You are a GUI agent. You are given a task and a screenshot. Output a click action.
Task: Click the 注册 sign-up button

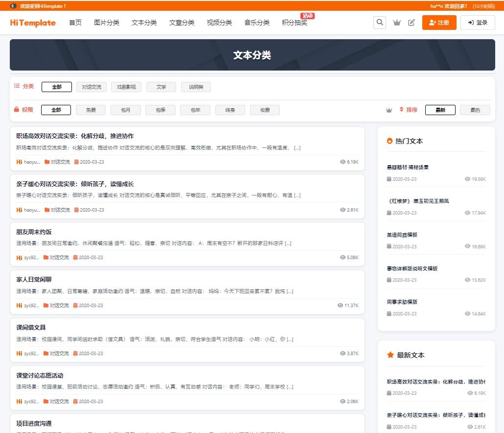439,22
